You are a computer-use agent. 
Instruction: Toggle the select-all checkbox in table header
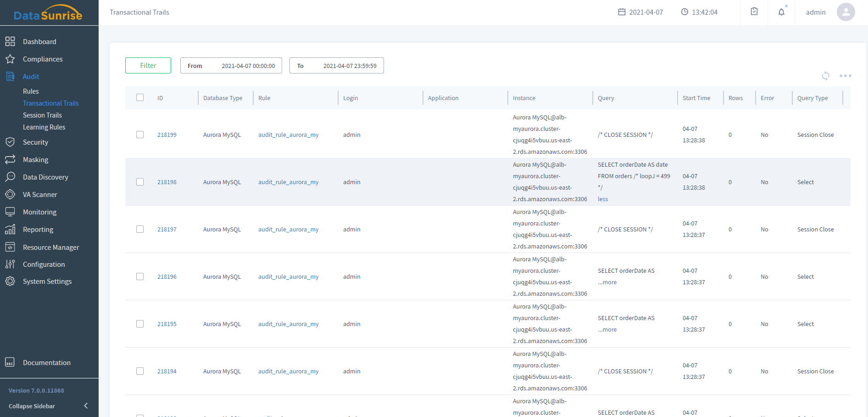(140, 97)
